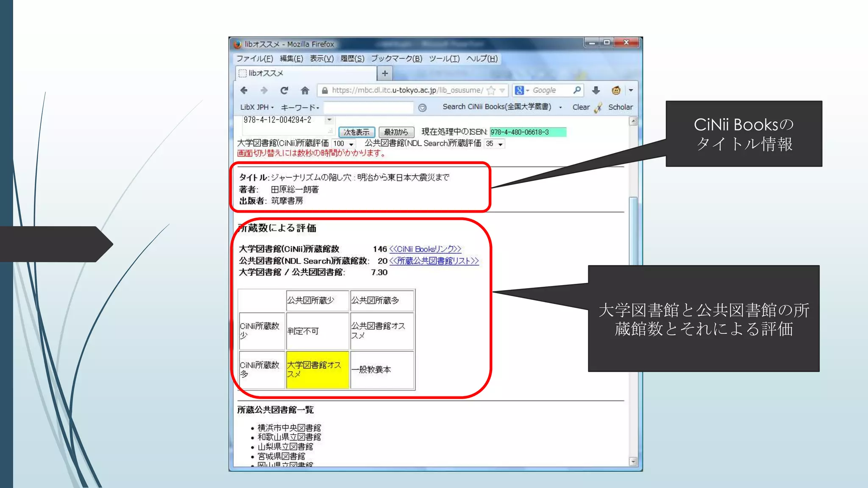Open the ツール(T) menu
The height and width of the screenshot is (488, 868).
tap(444, 58)
